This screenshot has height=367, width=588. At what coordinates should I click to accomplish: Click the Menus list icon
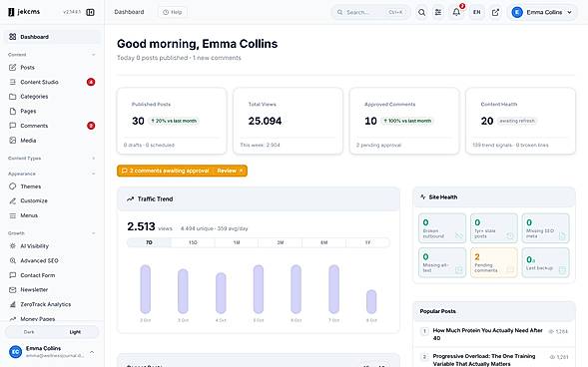coord(12,215)
